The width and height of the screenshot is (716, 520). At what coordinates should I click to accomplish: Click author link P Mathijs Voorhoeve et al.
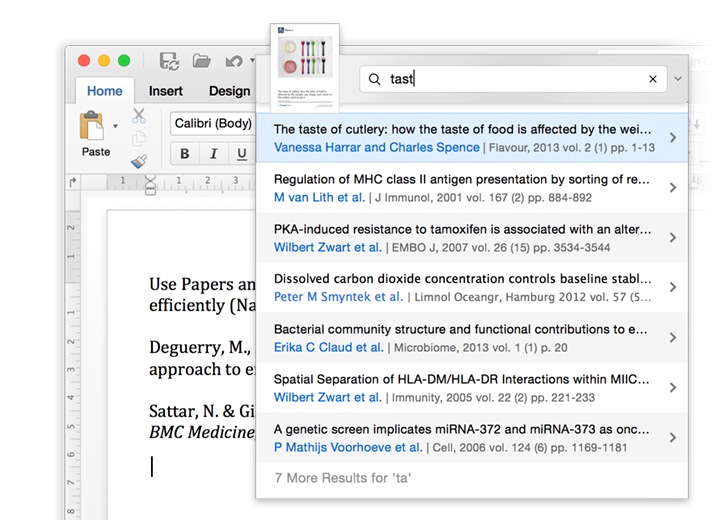[x=348, y=447]
